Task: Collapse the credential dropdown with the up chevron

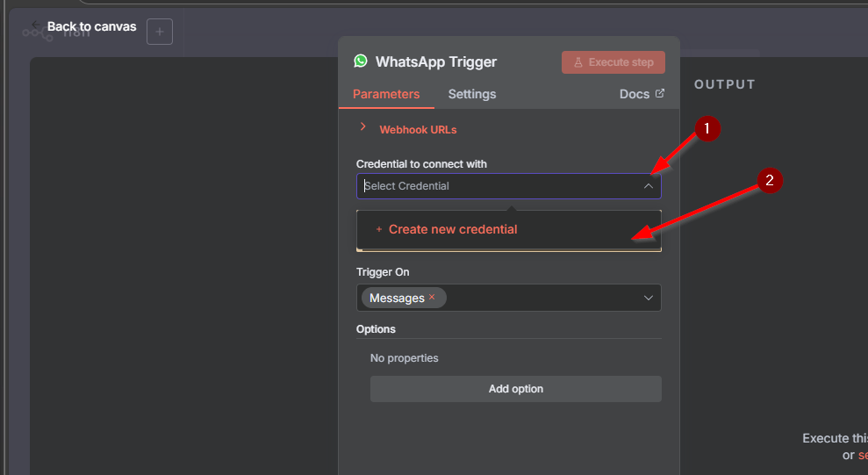Action: tap(649, 186)
